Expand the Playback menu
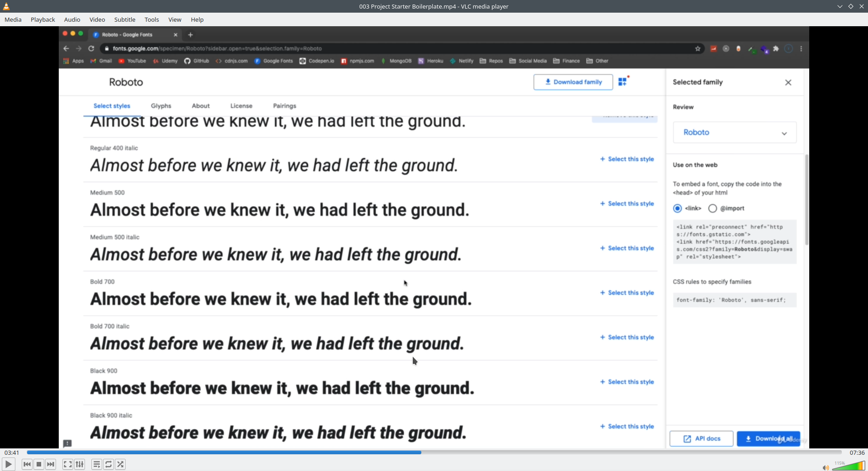Viewport: 868px width, 471px height. tap(43, 19)
